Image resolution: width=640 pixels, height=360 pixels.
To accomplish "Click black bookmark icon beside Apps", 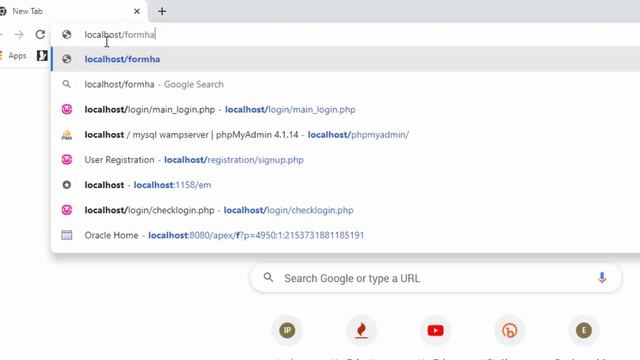I will tap(42, 56).
